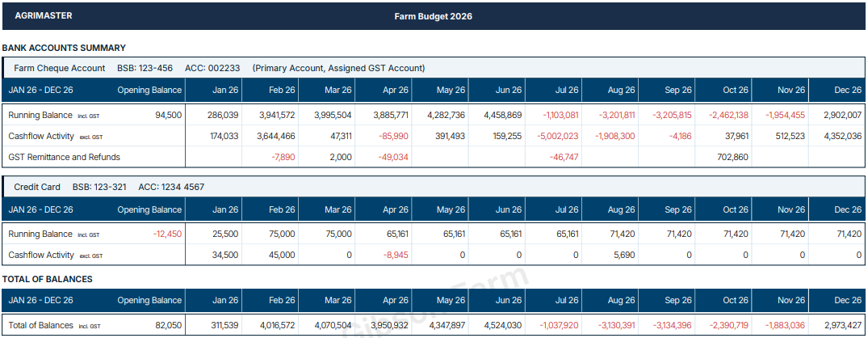The height and width of the screenshot is (338, 868).
Task: Click running balance value 3,941,572
Action: [277, 116]
